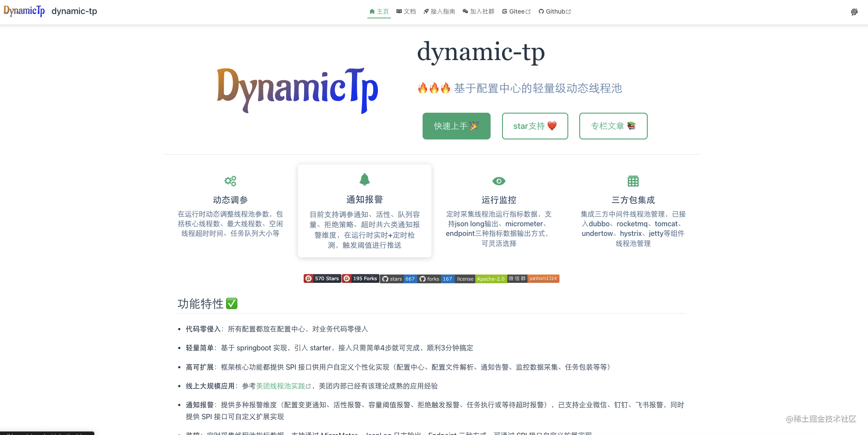The width and height of the screenshot is (868, 435).
Task: Click the gears icon above 动态调参
Action: pyautogui.click(x=230, y=181)
